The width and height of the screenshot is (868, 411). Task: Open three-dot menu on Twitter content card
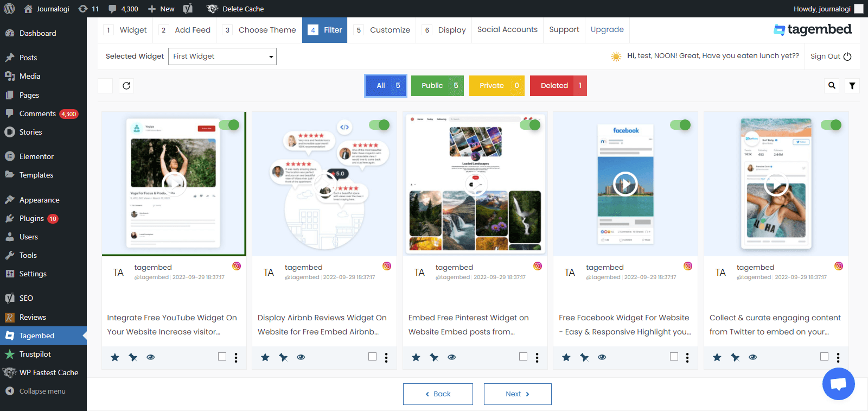click(x=838, y=357)
